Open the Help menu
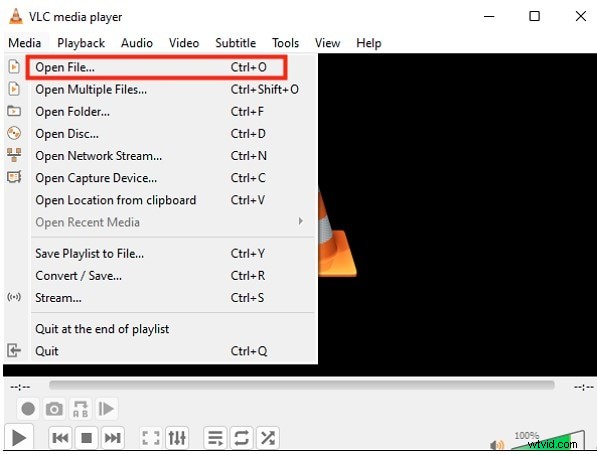Screen dimensions: 597x454 [369, 43]
